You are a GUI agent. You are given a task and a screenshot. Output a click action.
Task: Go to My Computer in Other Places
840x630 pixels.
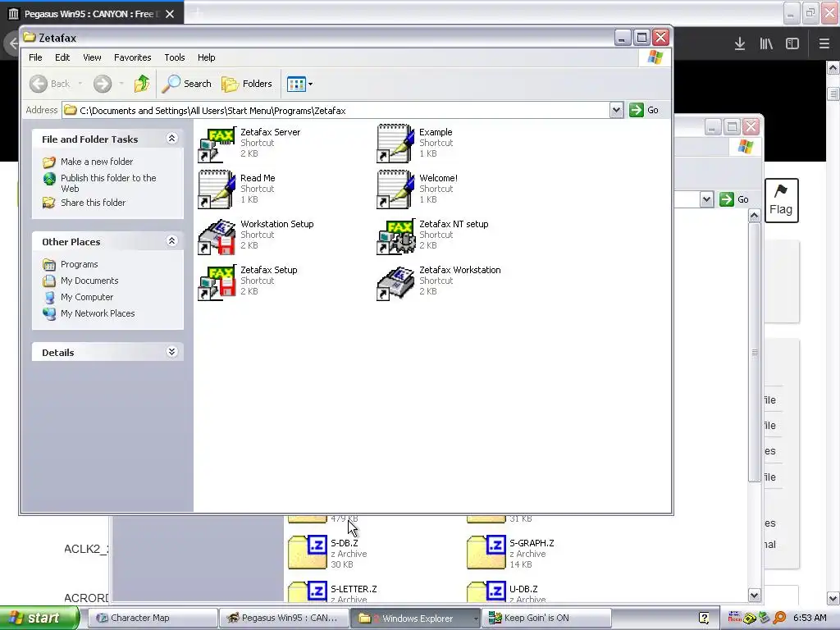[87, 297]
